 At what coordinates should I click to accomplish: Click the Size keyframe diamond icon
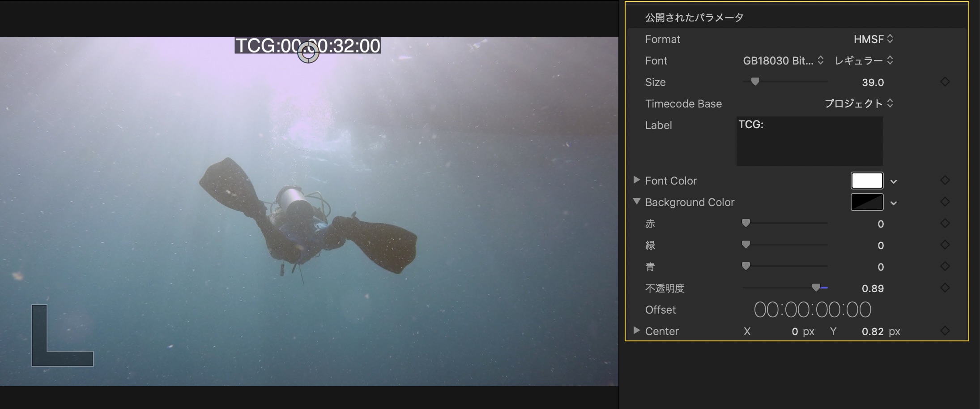point(945,82)
